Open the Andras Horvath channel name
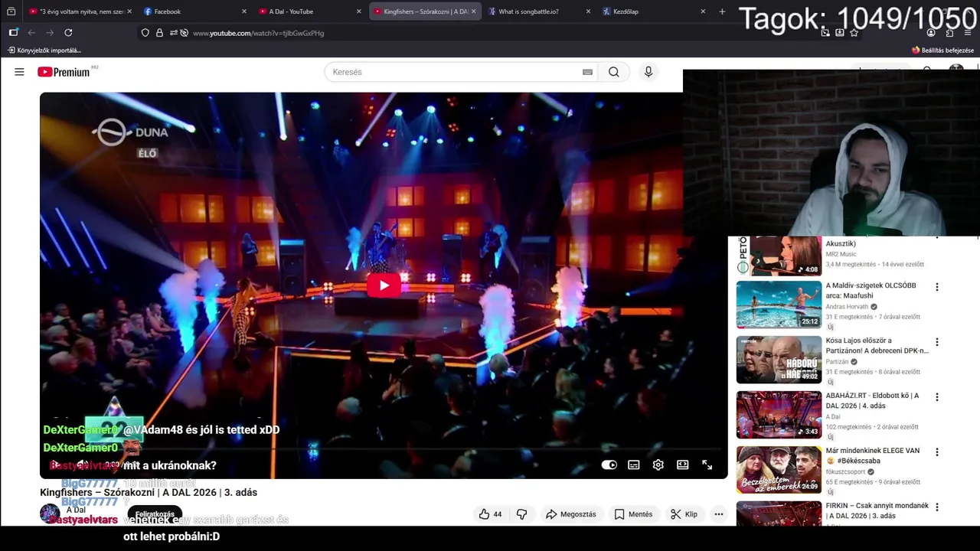Image resolution: width=980 pixels, height=551 pixels. [847, 307]
